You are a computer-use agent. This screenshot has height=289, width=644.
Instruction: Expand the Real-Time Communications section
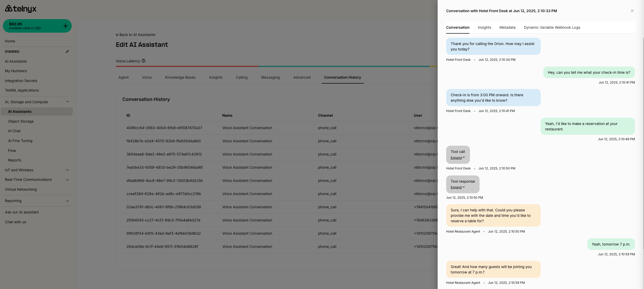[x=68, y=180]
